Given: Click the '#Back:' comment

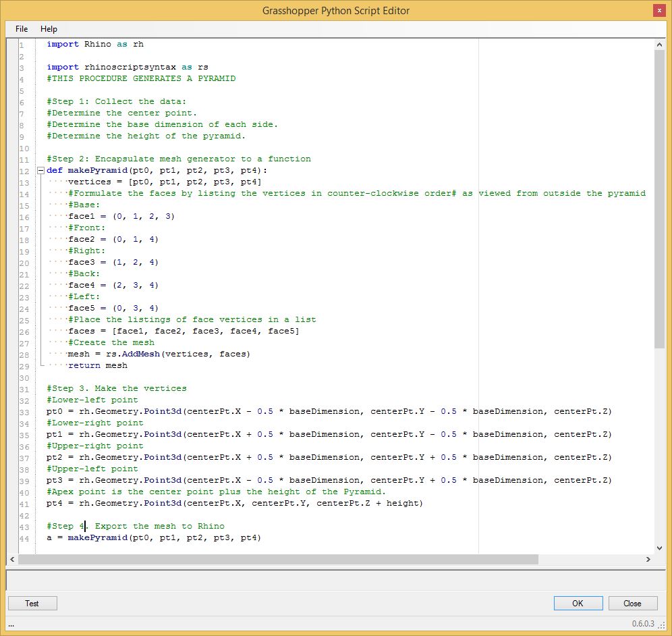Looking at the screenshot, I should tap(84, 273).
